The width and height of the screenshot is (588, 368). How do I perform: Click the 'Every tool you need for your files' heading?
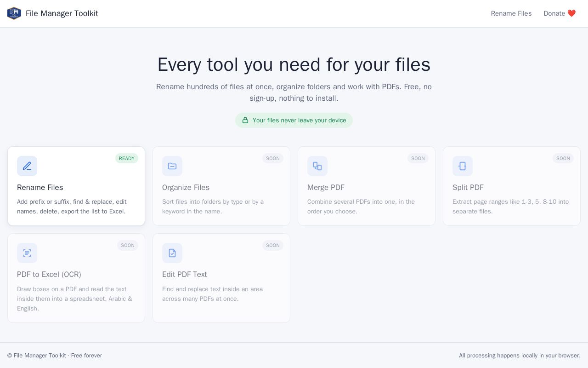pos(294,64)
